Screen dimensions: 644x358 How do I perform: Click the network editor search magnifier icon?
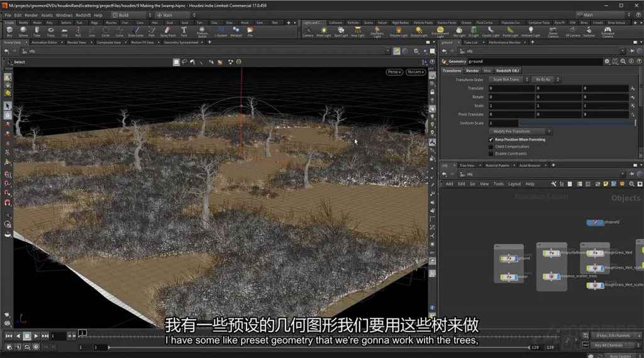(x=631, y=184)
